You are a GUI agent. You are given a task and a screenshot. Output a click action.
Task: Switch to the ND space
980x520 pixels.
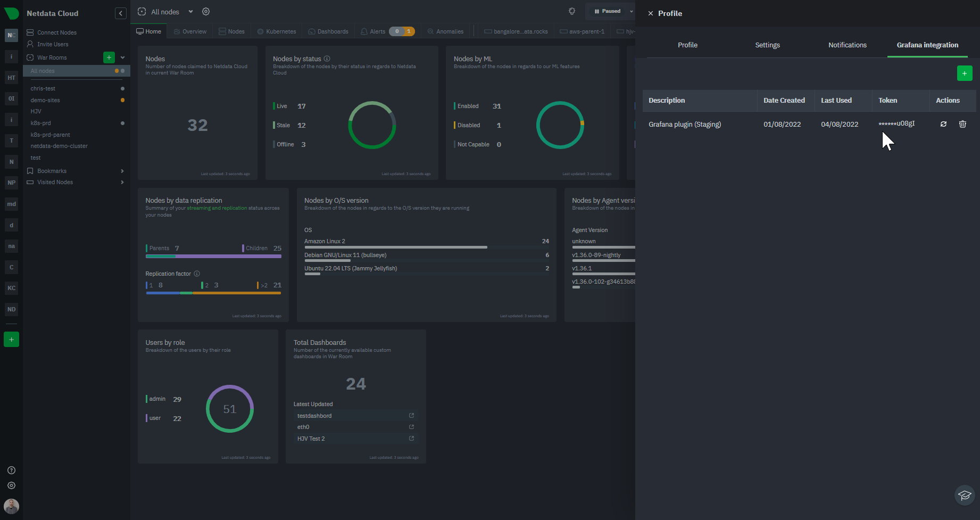[11, 309]
